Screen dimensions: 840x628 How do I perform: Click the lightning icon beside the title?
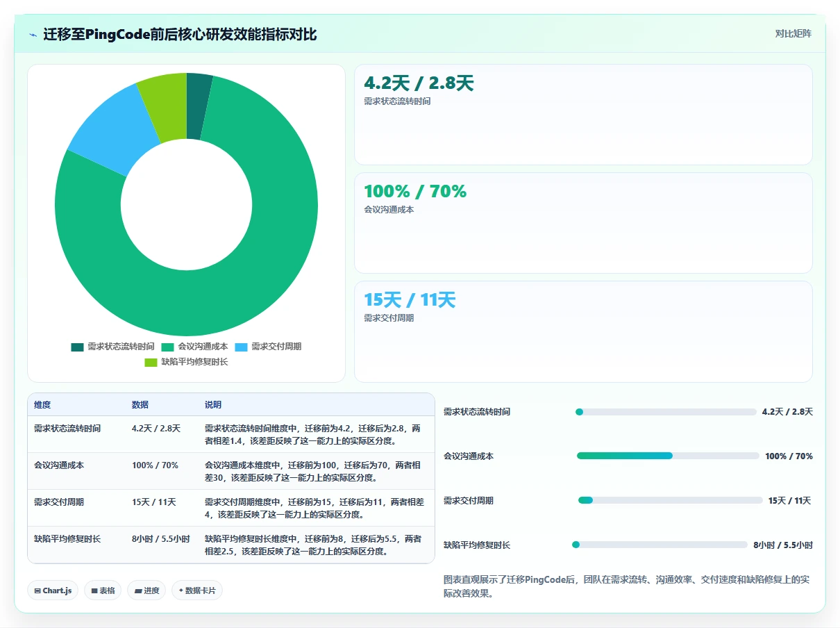point(33,34)
